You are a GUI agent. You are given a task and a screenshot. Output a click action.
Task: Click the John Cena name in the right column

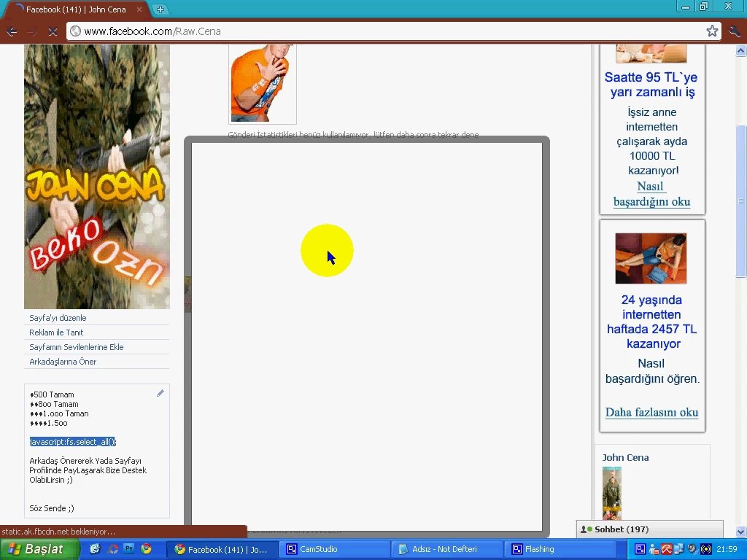click(625, 457)
